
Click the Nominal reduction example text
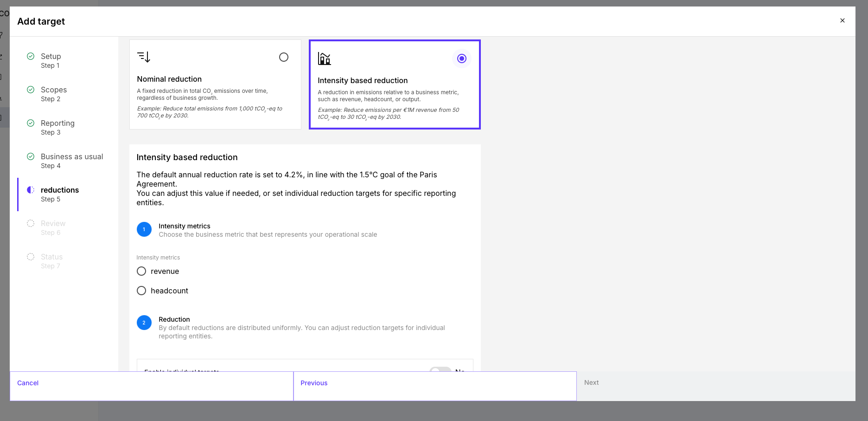click(210, 112)
